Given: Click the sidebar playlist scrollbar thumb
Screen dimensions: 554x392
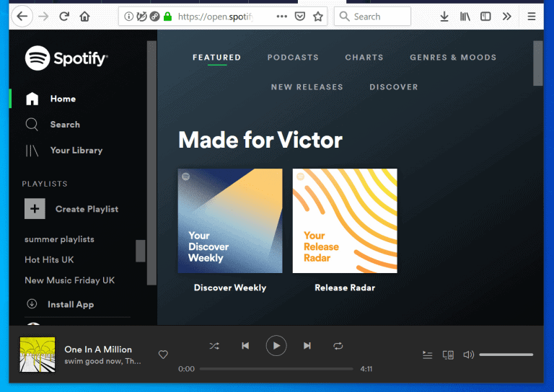Looking at the screenshot, I should tap(141, 251).
